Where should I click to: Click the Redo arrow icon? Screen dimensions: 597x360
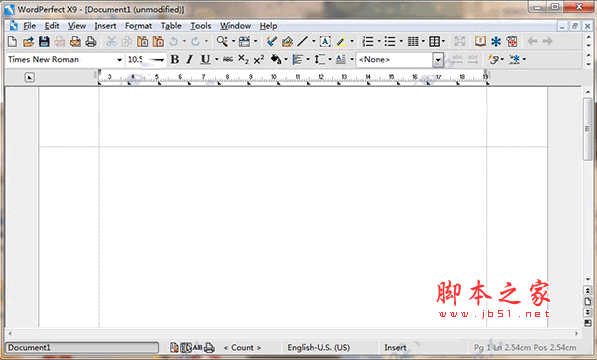coord(195,41)
